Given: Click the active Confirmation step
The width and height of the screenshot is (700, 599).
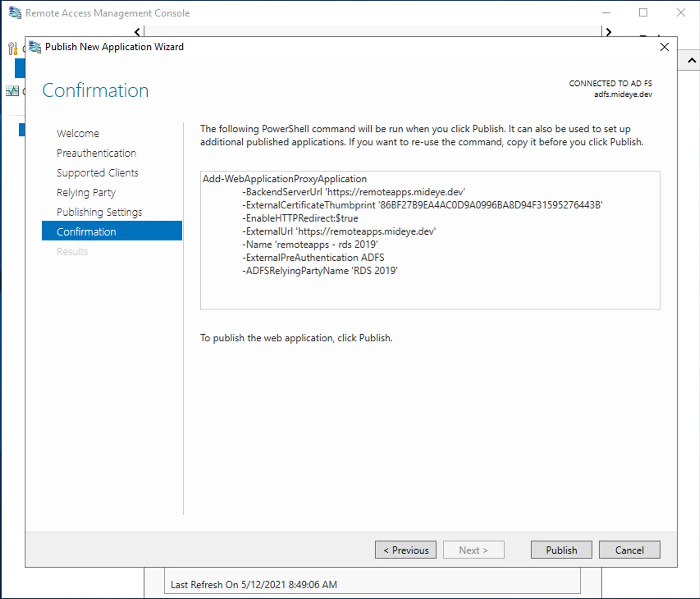Looking at the screenshot, I should click(86, 231).
